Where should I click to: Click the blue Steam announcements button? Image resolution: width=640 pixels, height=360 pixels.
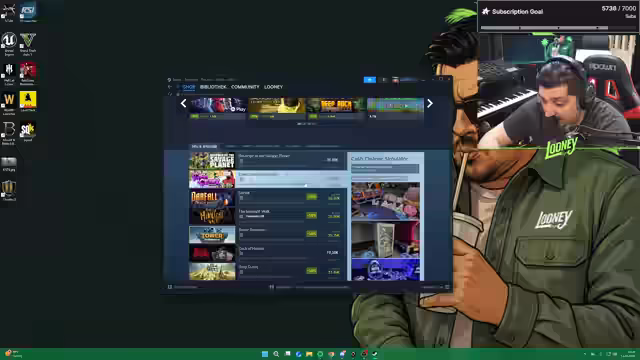click(370, 80)
